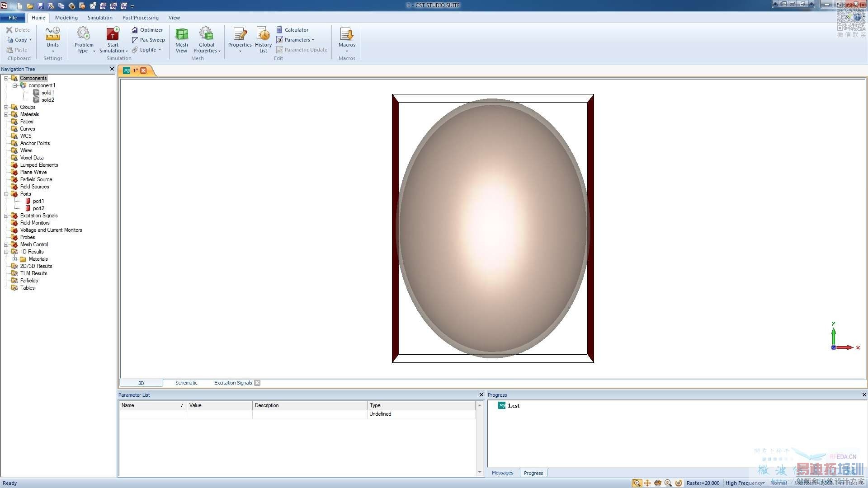868x488 pixels.
Task: Open the History List
Action: pyautogui.click(x=263, y=40)
